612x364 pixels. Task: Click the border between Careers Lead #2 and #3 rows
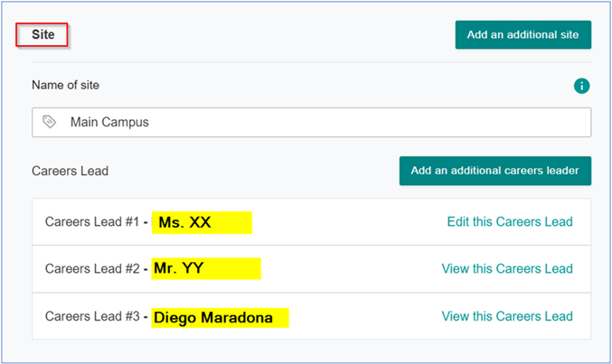[x=312, y=293]
